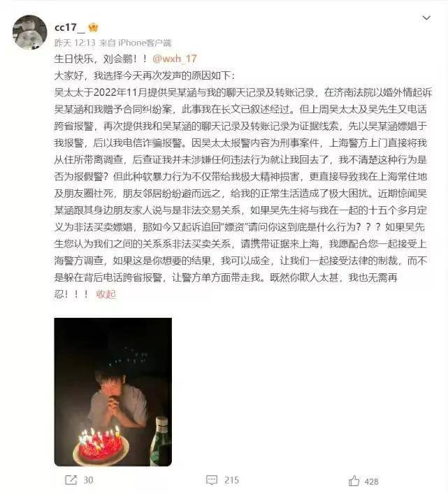Click the repost share icon
448x494 pixels.
[x=71, y=480]
